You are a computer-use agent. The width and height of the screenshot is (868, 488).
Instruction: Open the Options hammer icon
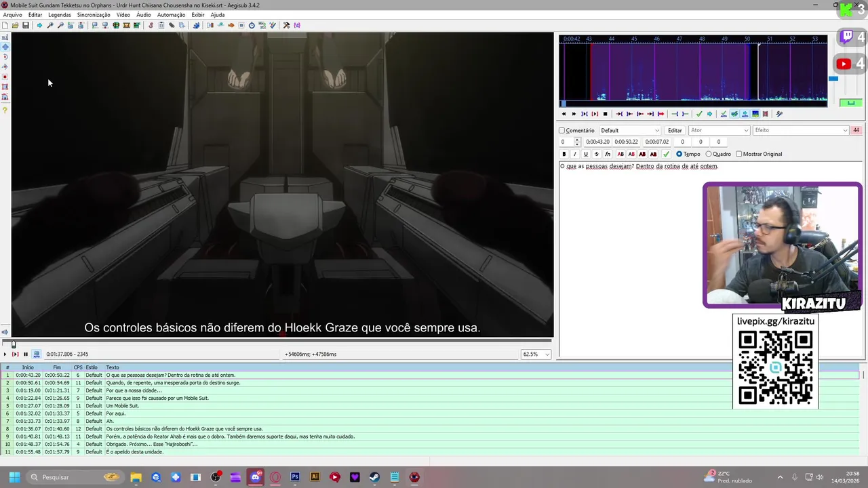[286, 26]
